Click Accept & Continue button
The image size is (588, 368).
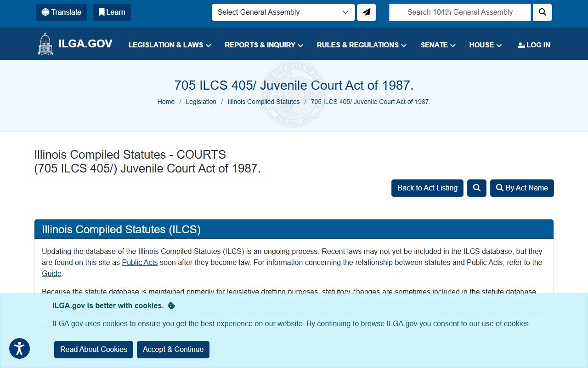pos(173,350)
